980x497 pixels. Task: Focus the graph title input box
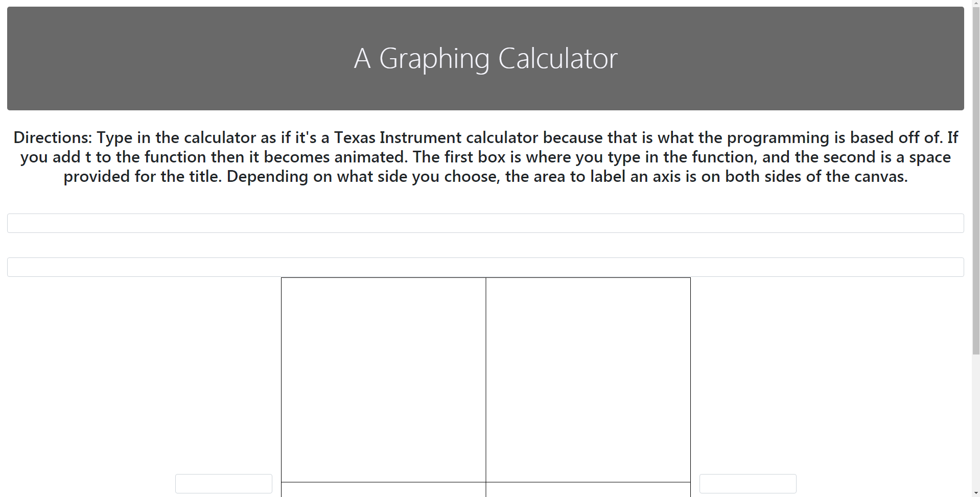click(485, 267)
